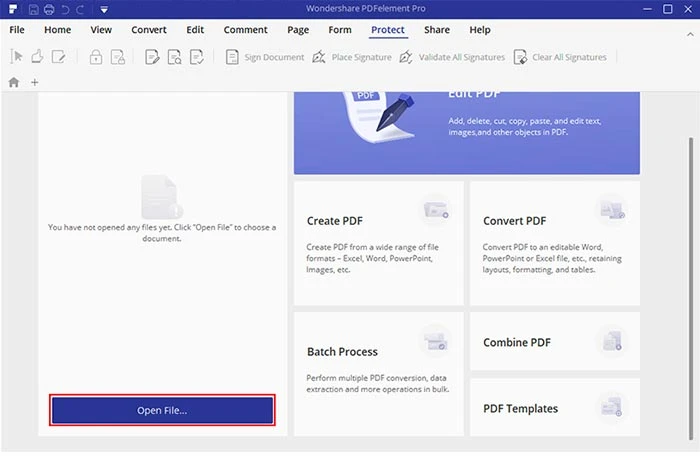This screenshot has height=470, width=700.
Task: Click the PDF Templates card icon
Action: (x=612, y=408)
